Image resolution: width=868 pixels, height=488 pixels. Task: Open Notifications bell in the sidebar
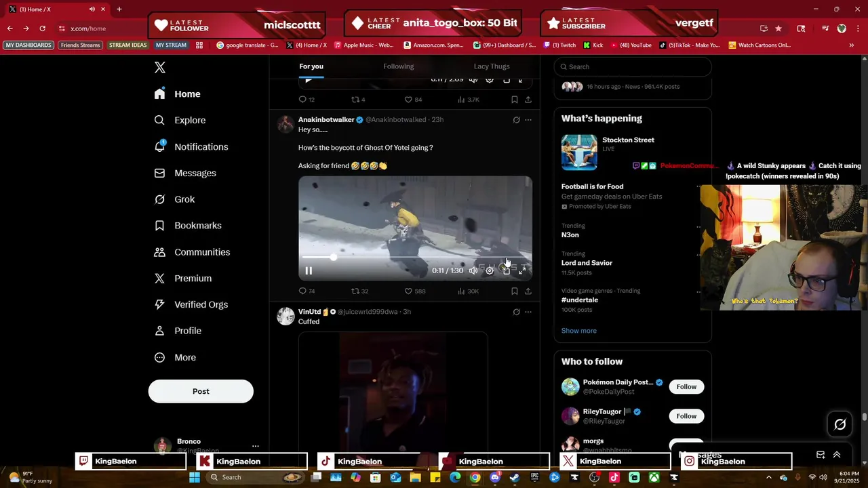point(192,146)
